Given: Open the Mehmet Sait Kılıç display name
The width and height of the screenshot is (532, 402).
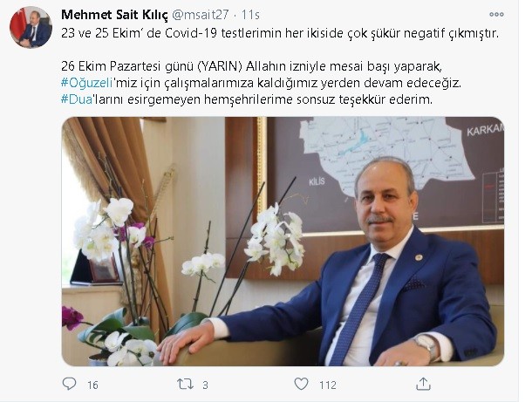Looking at the screenshot, I should tap(114, 15).
